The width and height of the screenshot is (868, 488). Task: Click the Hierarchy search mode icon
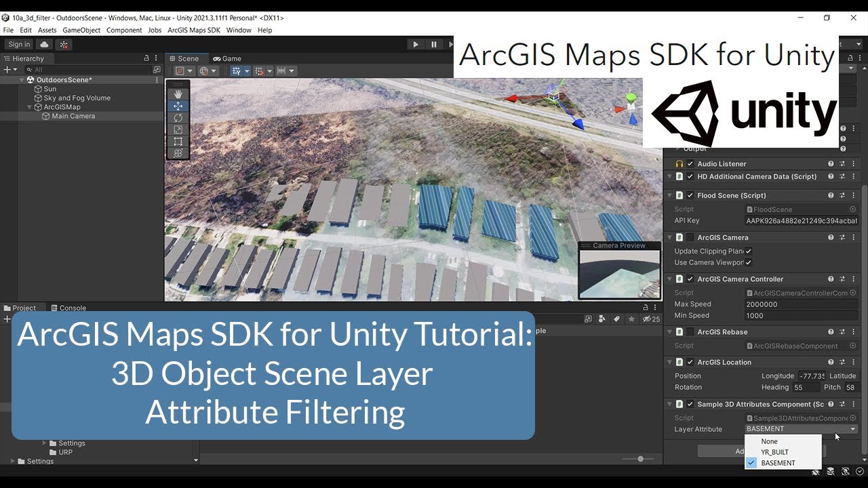tap(157, 69)
